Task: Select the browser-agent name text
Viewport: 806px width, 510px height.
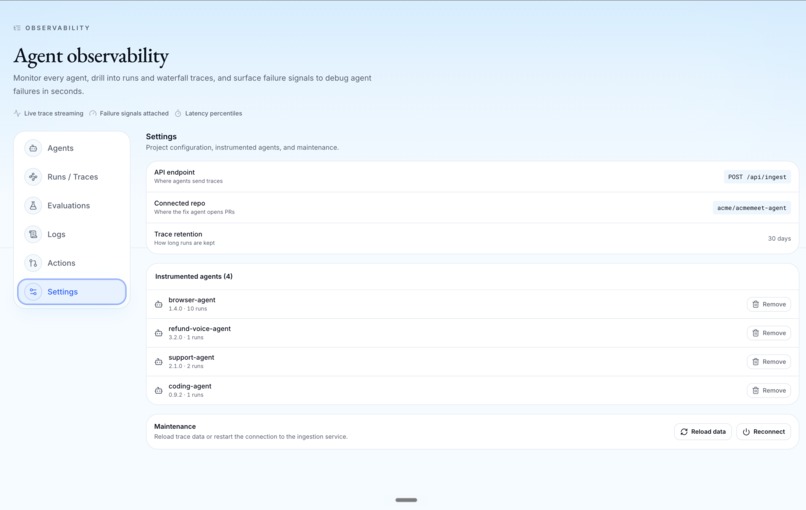Action: [x=192, y=300]
